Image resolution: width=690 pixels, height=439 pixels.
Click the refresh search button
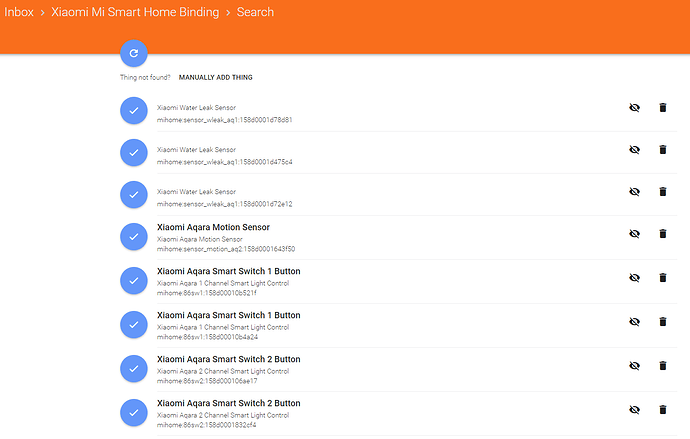point(133,54)
